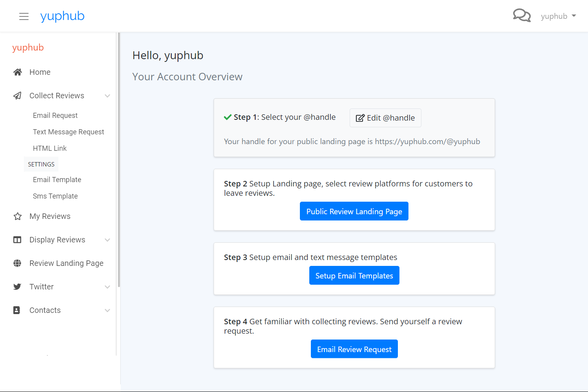Screen dimensions: 588x392
Task: Open the hamburger menu icon
Action: pos(24,16)
